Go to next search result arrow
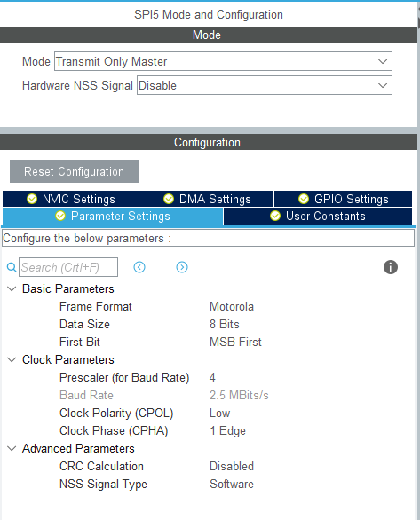Viewport: 420px width, 520px height. pyautogui.click(x=182, y=267)
